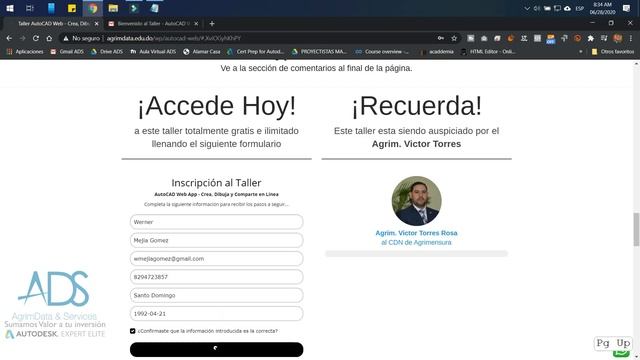Open the 'Cert Prep for Autod...' bookmark
Image resolution: width=640 pixels, height=360 pixels.
(x=256, y=52)
